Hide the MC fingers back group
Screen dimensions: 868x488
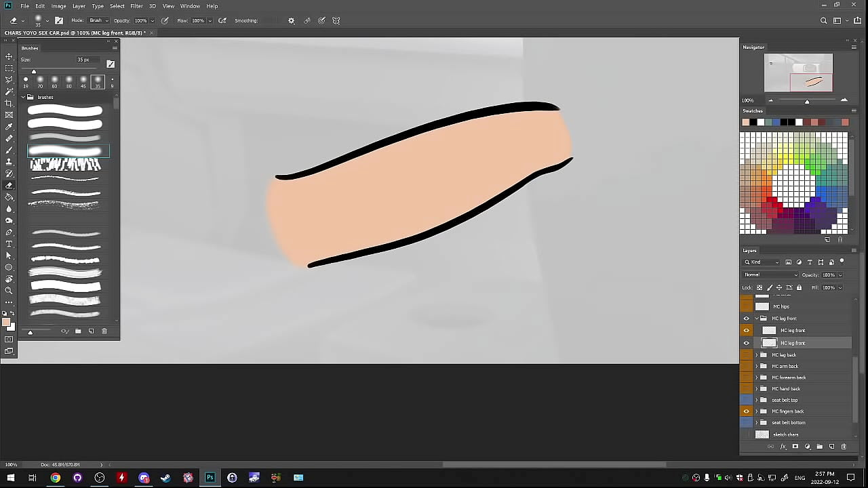(x=747, y=411)
